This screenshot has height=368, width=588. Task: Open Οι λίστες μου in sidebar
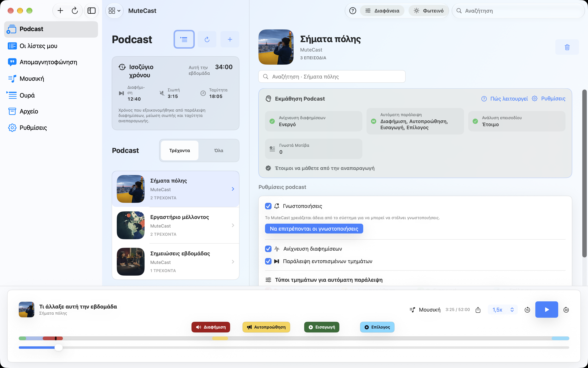point(51,46)
